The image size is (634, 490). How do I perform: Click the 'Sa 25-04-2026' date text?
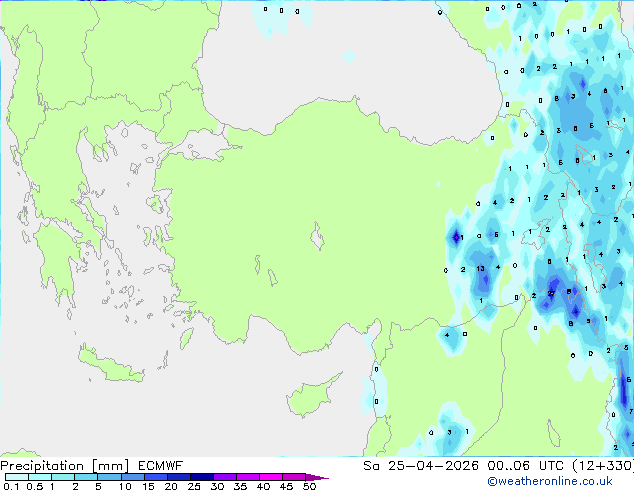421,466
